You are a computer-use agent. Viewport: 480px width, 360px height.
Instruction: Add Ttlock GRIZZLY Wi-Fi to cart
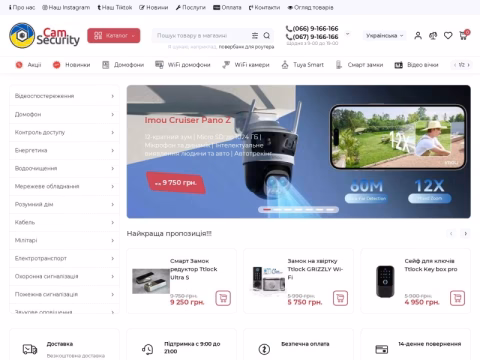coord(340,298)
